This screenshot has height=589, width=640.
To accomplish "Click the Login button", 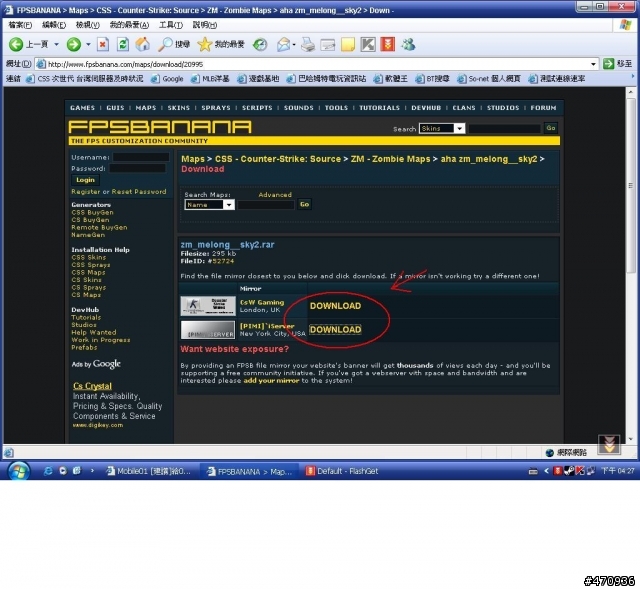I will coord(85,180).
